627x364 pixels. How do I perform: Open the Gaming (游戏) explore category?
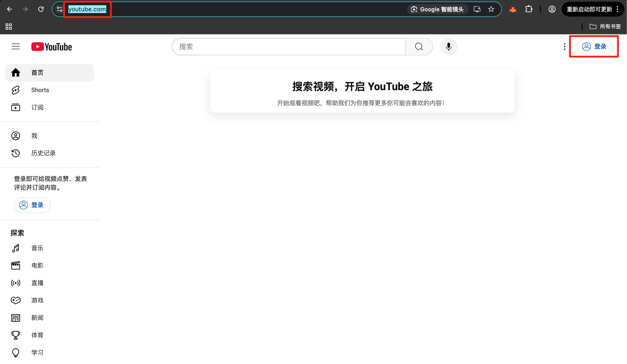(x=37, y=300)
